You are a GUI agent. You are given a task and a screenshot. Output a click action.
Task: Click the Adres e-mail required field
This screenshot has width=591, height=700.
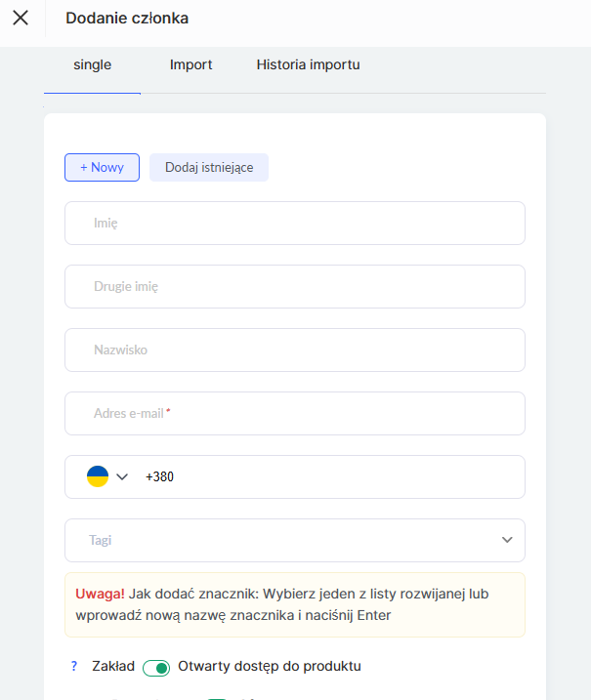tap(294, 413)
